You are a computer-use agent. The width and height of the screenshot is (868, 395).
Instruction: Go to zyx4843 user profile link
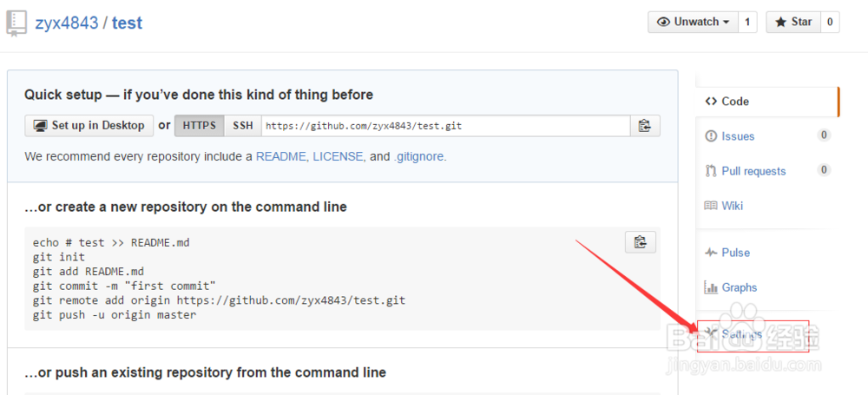tap(66, 23)
